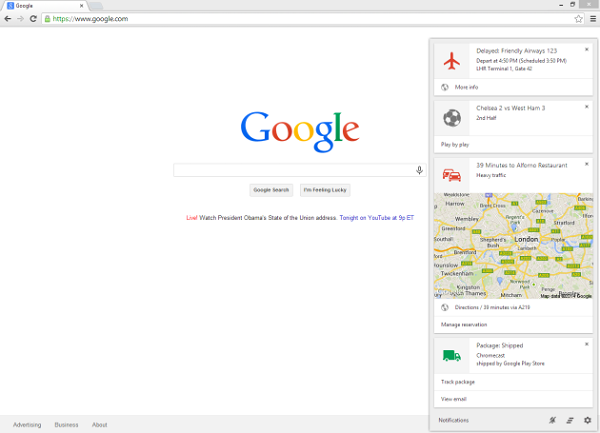Open notification settings gear
The width and height of the screenshot is (600, 433).
(x=587, y=420)
